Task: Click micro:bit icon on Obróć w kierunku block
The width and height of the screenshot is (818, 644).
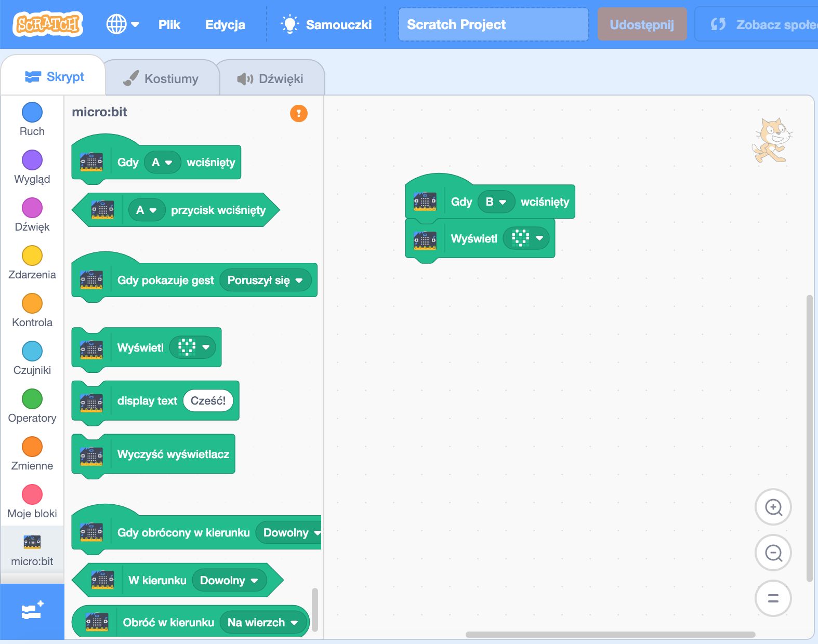Action: click(x=97, y=622)
